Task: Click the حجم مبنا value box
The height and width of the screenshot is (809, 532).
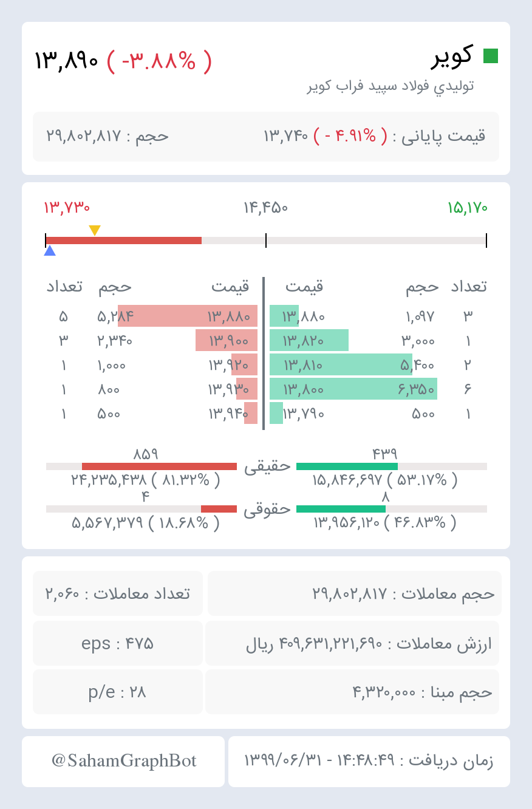Action: [352, 692]
